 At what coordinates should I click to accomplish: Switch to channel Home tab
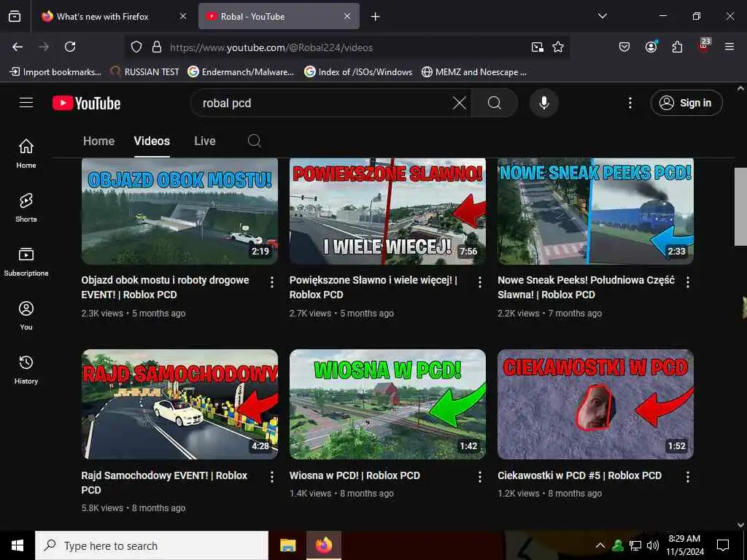(x=98, y=141)
